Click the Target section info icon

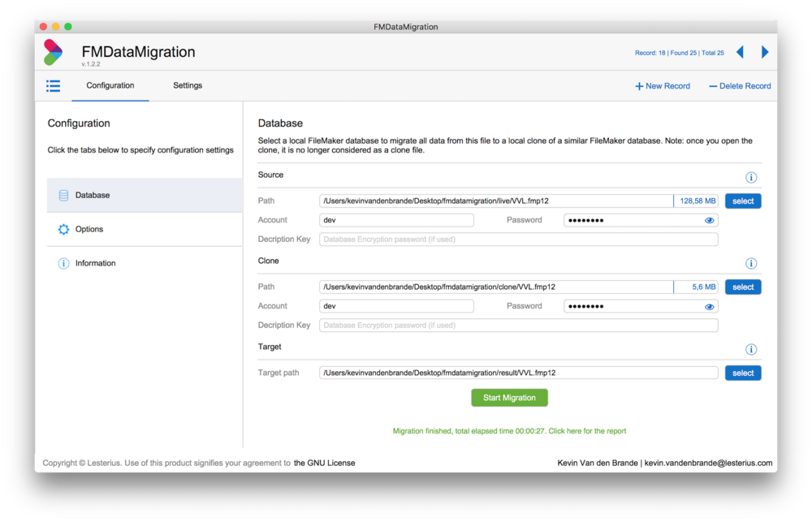click(x=751, y=350)
